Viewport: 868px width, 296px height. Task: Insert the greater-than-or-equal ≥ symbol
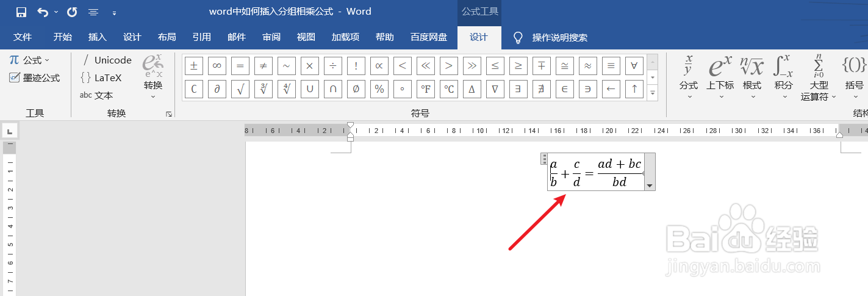click(518, 65)
